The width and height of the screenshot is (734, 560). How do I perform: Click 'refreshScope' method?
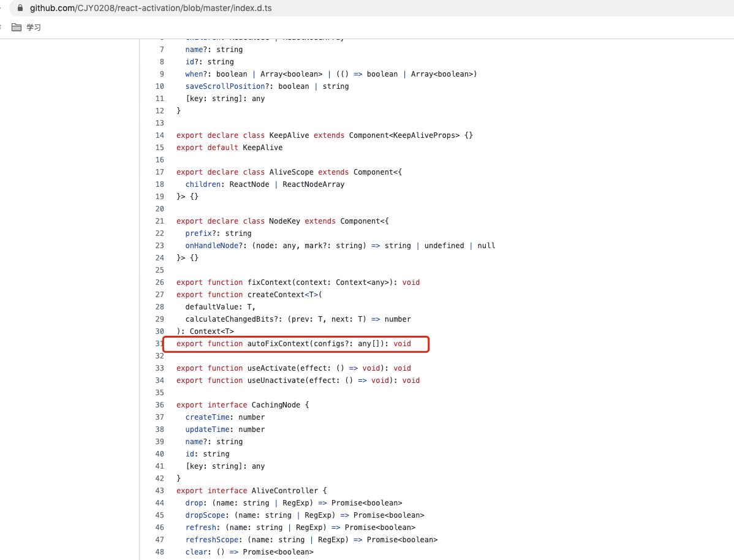[211, 540]
